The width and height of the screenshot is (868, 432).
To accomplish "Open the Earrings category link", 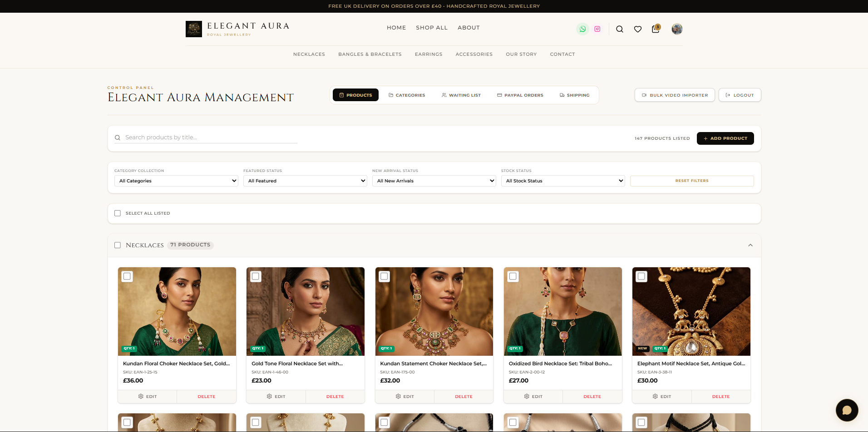I will click(x=429, y=54).
